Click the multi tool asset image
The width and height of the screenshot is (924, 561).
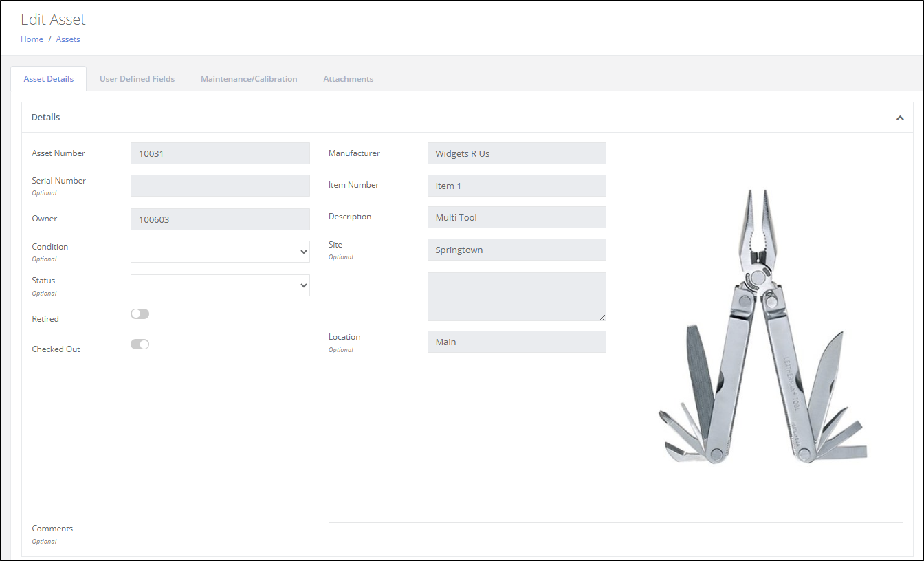(x=761, y=326)
